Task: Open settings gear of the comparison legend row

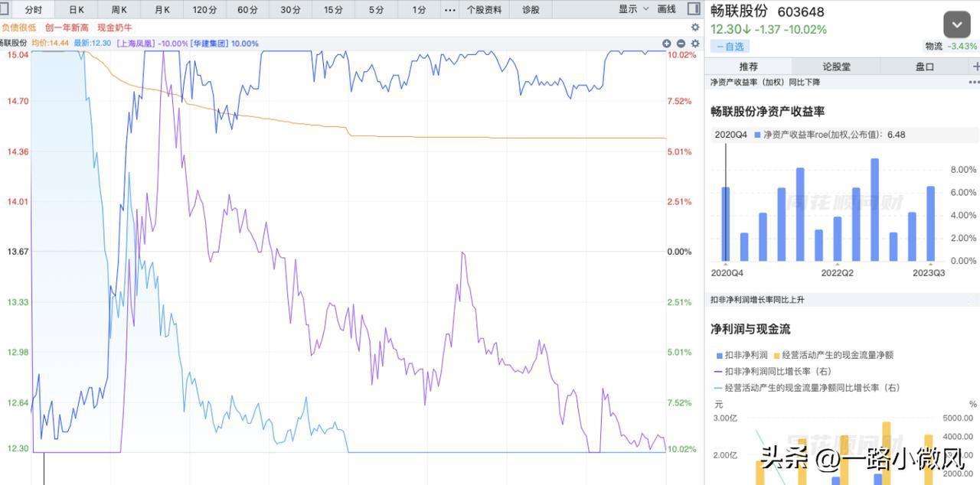Action: tap(695, 44)
